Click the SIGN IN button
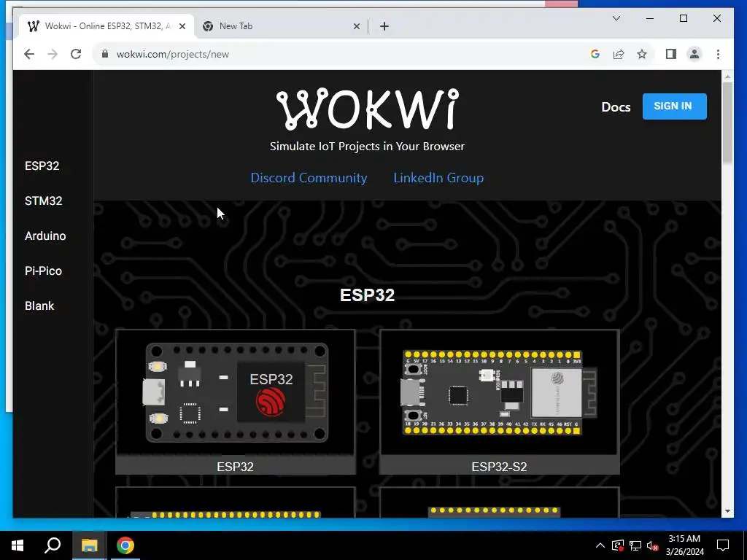This screenshot has height=560, width=747. [674, 106]
